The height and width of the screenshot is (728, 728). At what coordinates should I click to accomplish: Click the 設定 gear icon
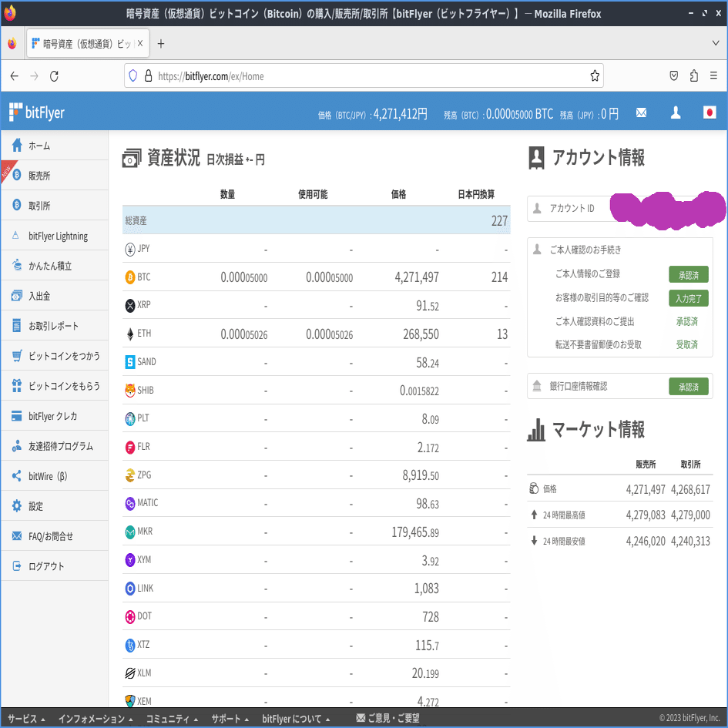coord(17,505)
